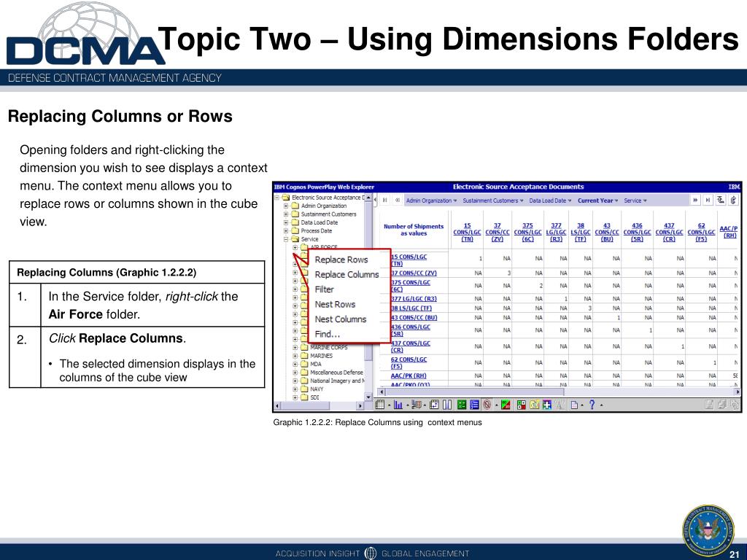Choose Replace Rows from context menu
747x560 pixels.
pyautogui.click(x=341, y=260)
